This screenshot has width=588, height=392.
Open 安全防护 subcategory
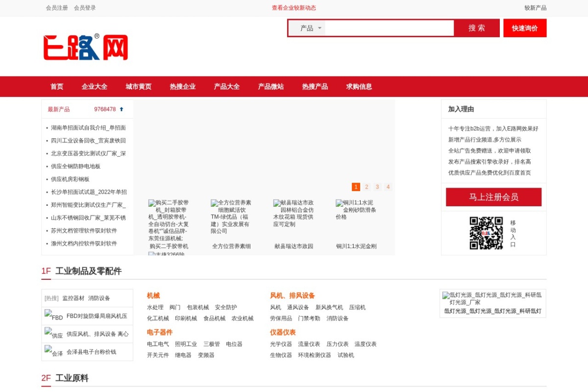coord(226,308)
